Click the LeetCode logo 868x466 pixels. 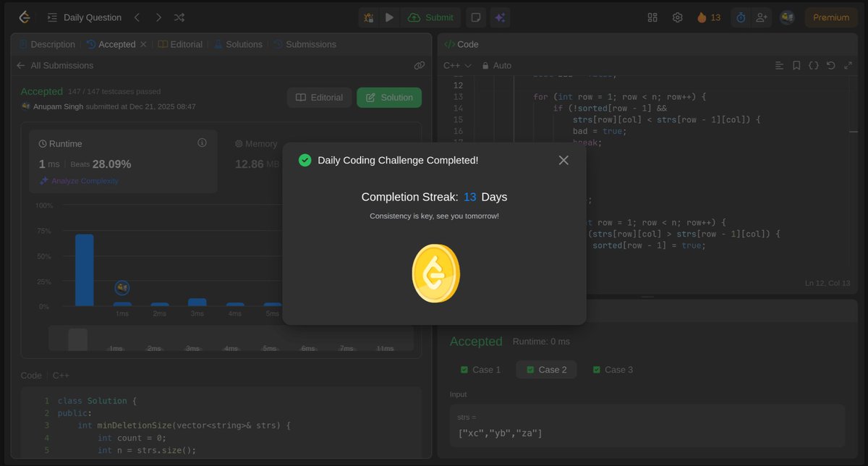pyautogui.click(x=25, y=17)
